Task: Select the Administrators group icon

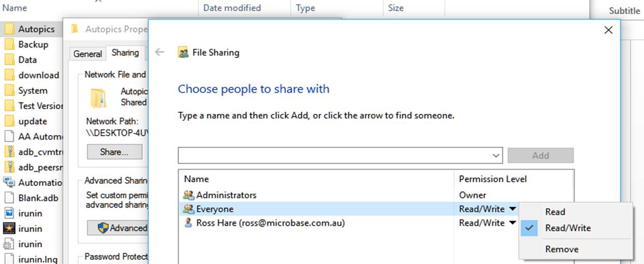Action: [x=188, y=195]
